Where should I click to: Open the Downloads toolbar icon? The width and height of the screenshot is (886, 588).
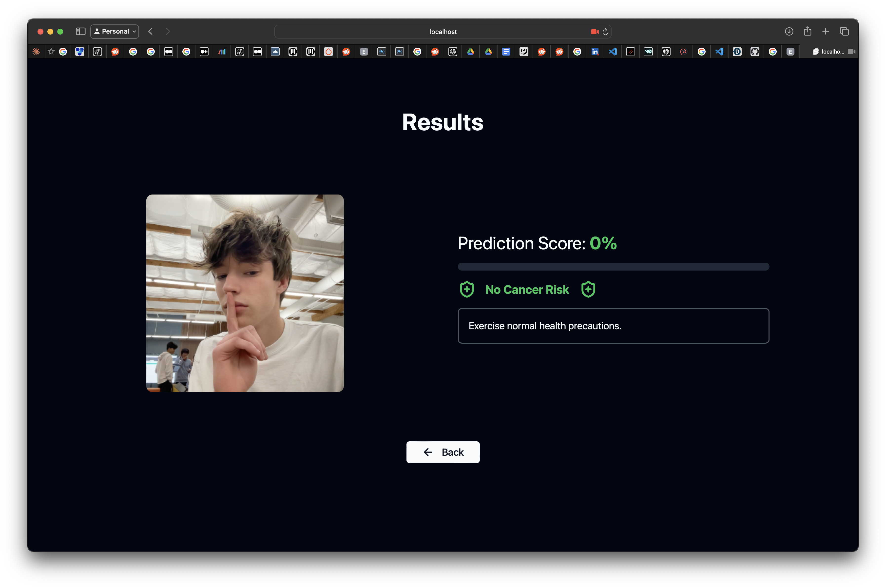click(789, 32)
